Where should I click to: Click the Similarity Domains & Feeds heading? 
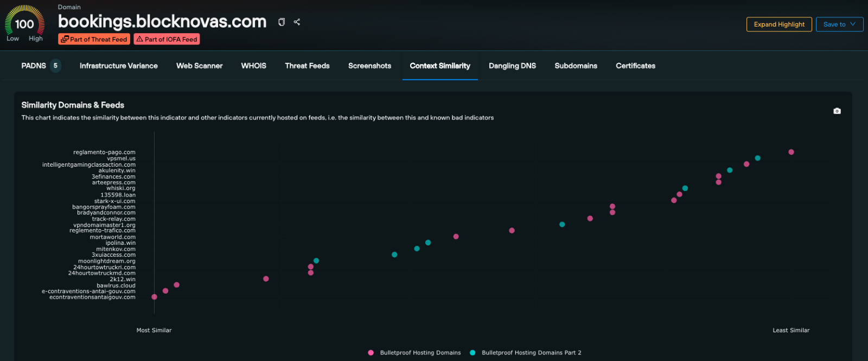73,105
